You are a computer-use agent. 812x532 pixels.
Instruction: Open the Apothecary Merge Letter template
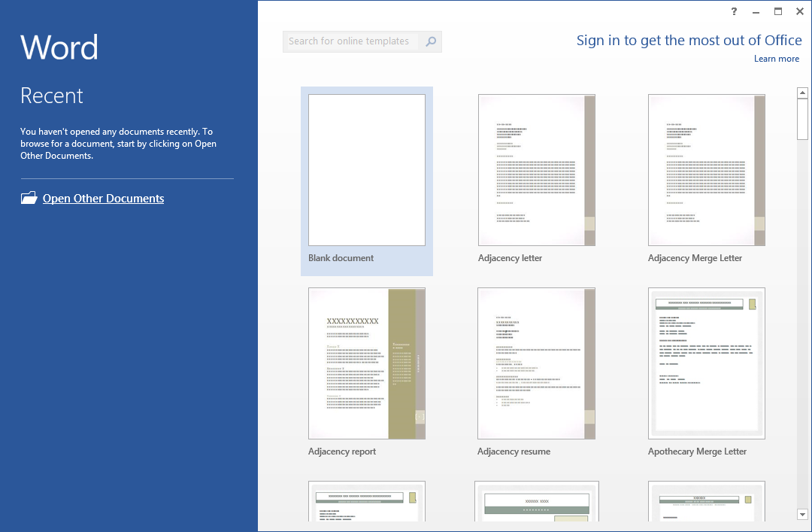point(706,363)
